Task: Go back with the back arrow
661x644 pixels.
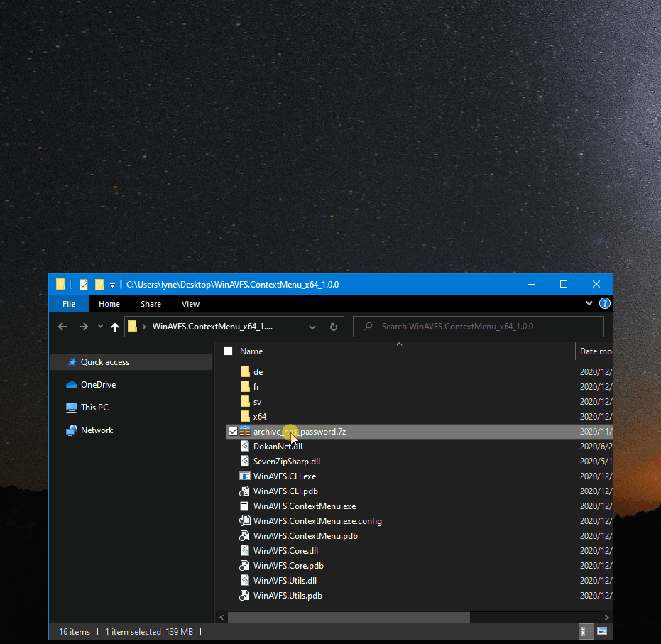Action: (62, 327)
